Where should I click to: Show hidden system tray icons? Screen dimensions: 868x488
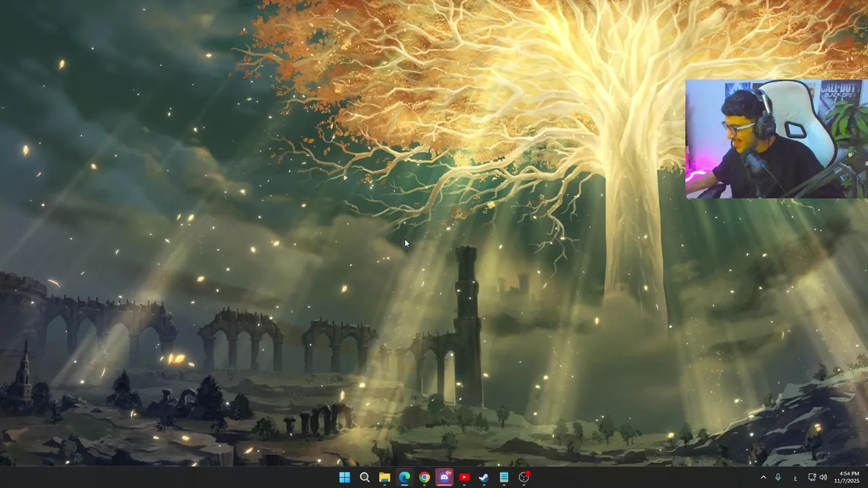763,477
